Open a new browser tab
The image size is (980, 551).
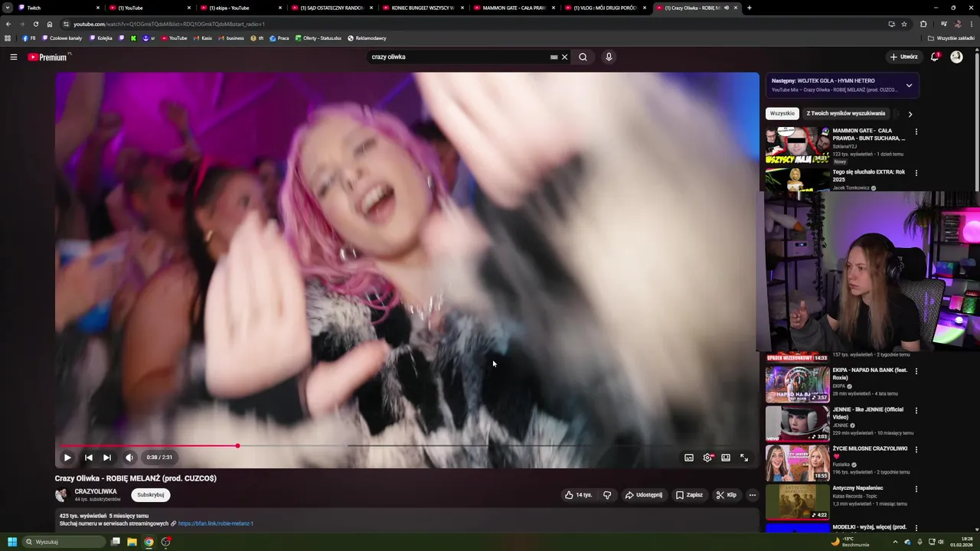[x=749, y=8]
